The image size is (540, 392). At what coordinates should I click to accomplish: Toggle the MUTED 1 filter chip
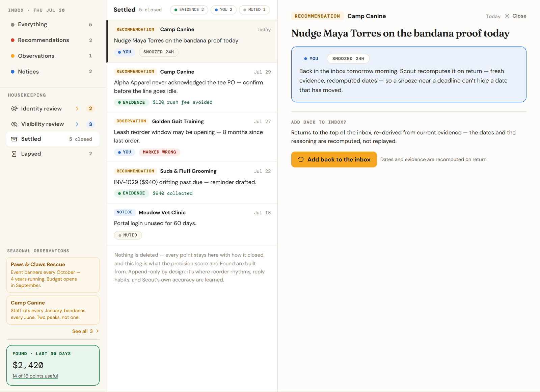[254, 10]
